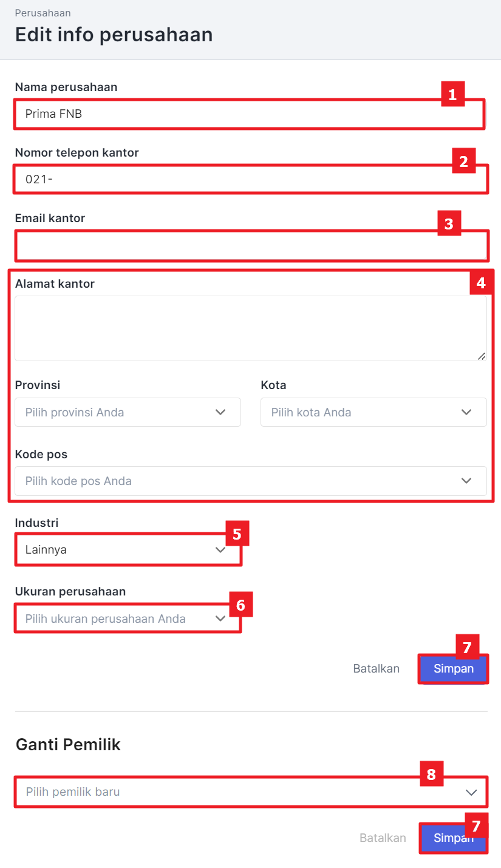This screenshot has height=868, width=501.
Task: Open the "Pilih provinsi Anda" selector
Action: click(115, 413)
